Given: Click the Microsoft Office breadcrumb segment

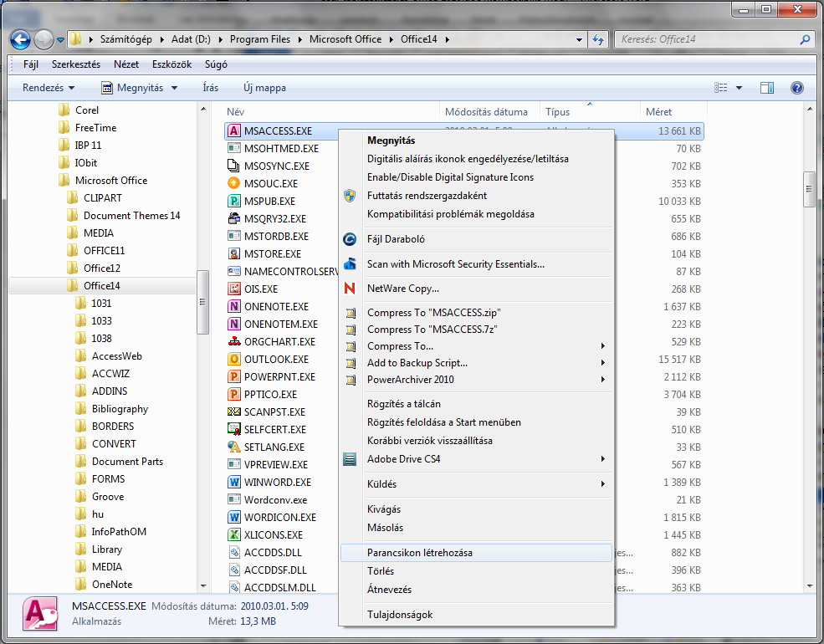Looking at the screenshot, I should (345, 39).
